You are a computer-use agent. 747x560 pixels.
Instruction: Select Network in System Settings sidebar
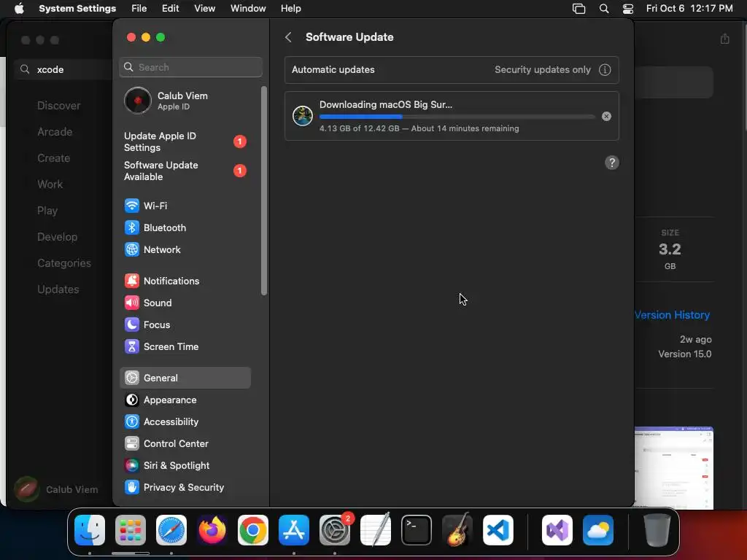[x=185, y=249]
